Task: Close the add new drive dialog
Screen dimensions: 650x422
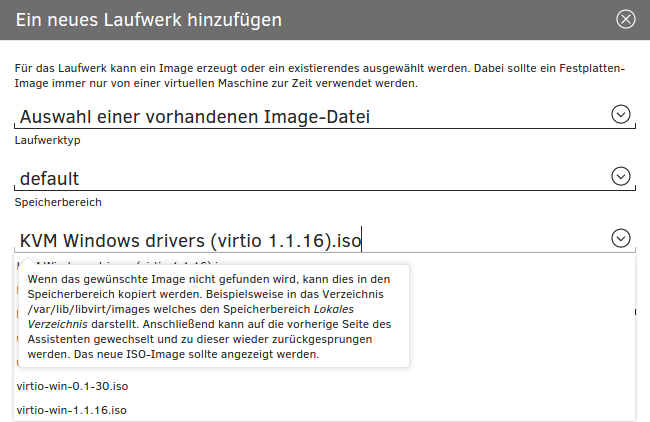Action: [625, 19]
